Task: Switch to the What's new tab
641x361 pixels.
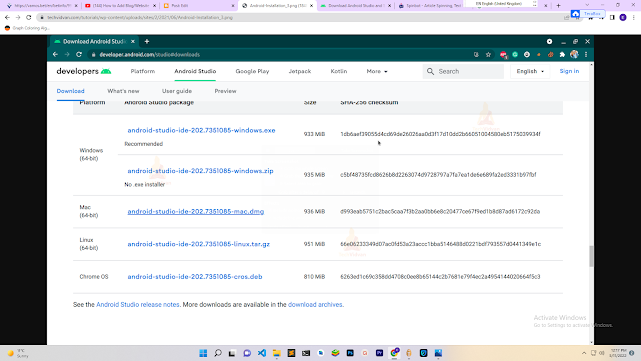Action: click(x=123, y=91)
